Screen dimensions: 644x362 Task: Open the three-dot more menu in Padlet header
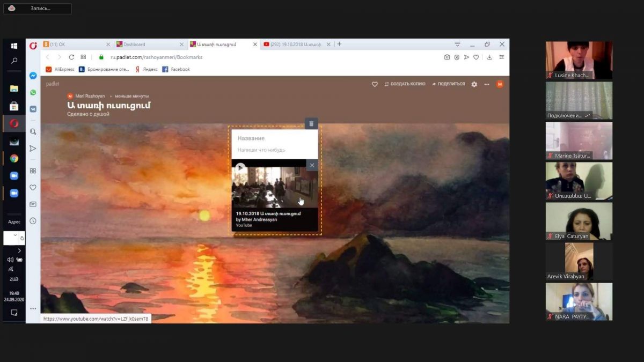click(487, 84)
